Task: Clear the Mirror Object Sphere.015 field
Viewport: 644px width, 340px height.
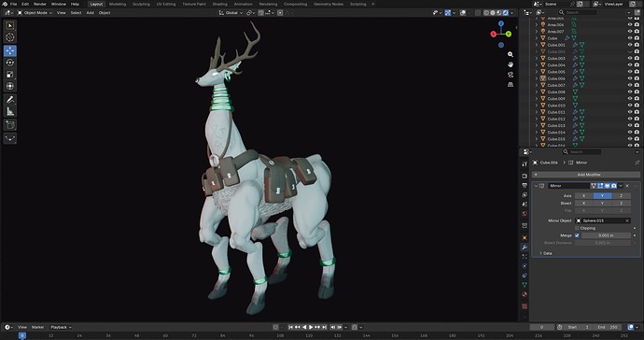Action: point(627,220)
